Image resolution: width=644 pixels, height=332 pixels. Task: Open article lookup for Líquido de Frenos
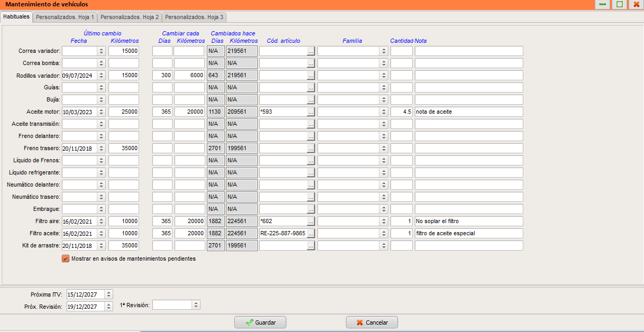pos(311,161)
